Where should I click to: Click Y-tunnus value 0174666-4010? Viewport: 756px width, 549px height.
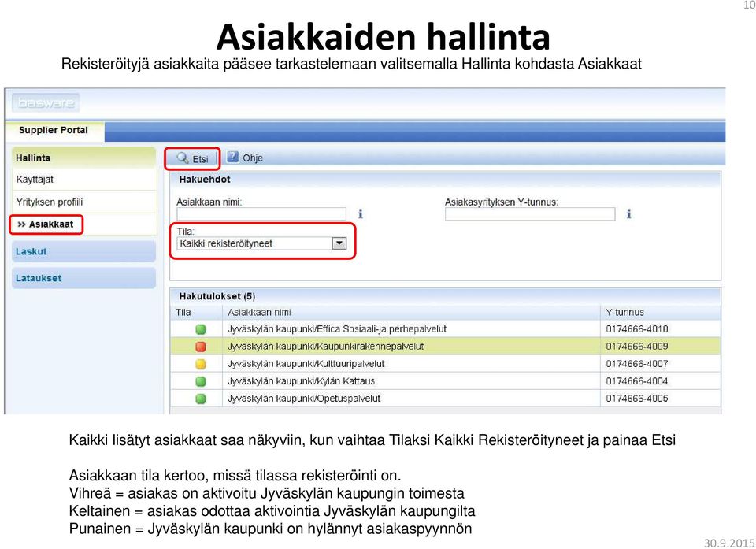point(637,329)
